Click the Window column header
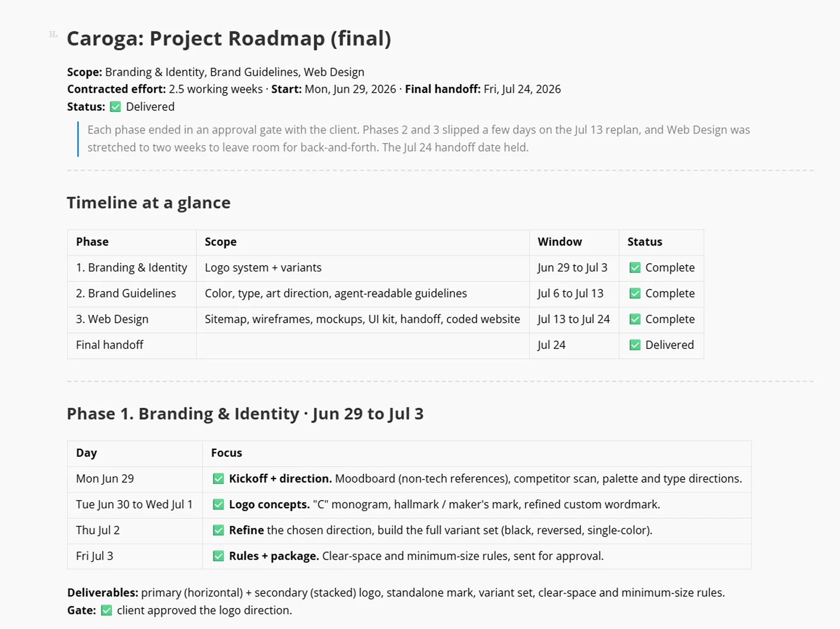The width and height of the screenshot is (840, 629). [x=574, y=242]
